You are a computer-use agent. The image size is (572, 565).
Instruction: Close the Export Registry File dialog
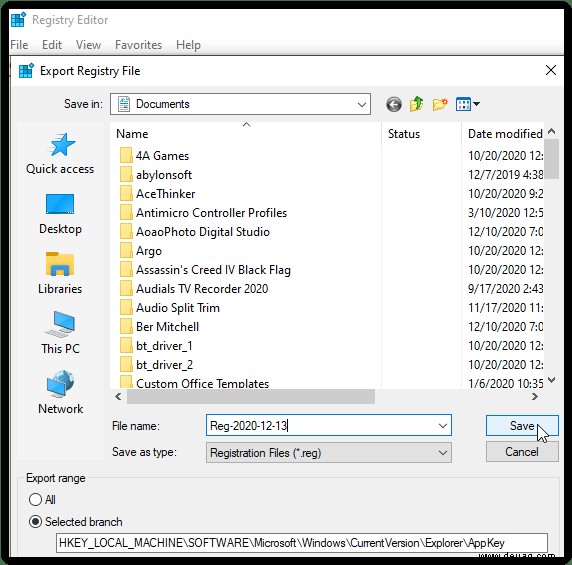[x=551, y=70]
